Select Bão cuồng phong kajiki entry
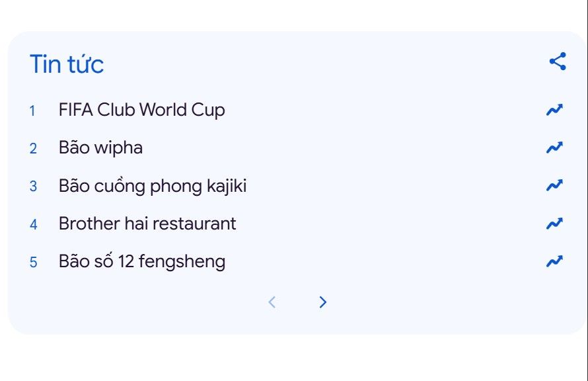This screenshot has width=588, height=381. coord(152,186)
